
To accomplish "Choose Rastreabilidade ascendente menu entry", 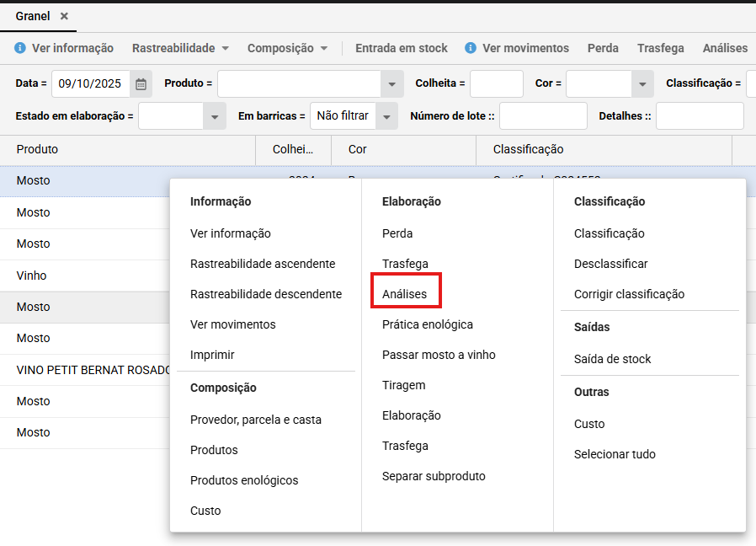I will coord(263,264).
